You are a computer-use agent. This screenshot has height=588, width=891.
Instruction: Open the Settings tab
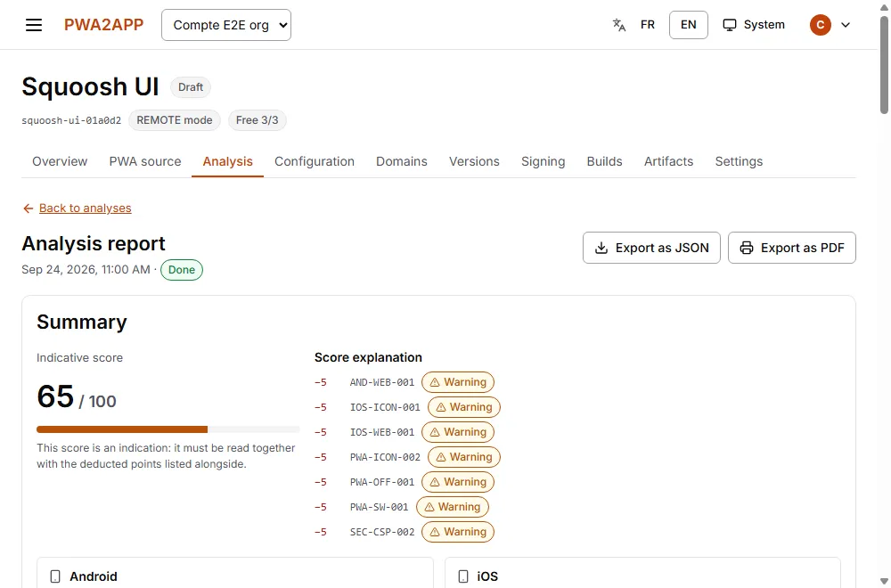point(739,161)
